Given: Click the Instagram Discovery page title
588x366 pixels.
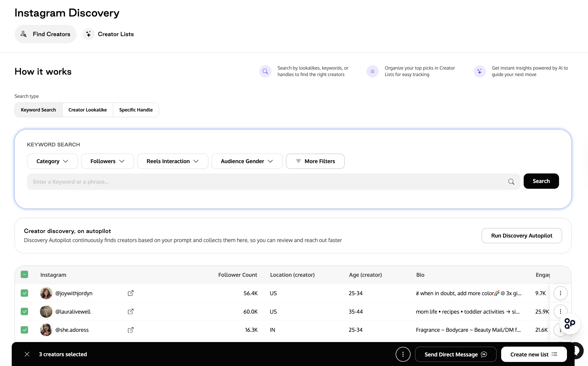Looking at the screenshot, I should pyautogui.click(x=67, y=13).
